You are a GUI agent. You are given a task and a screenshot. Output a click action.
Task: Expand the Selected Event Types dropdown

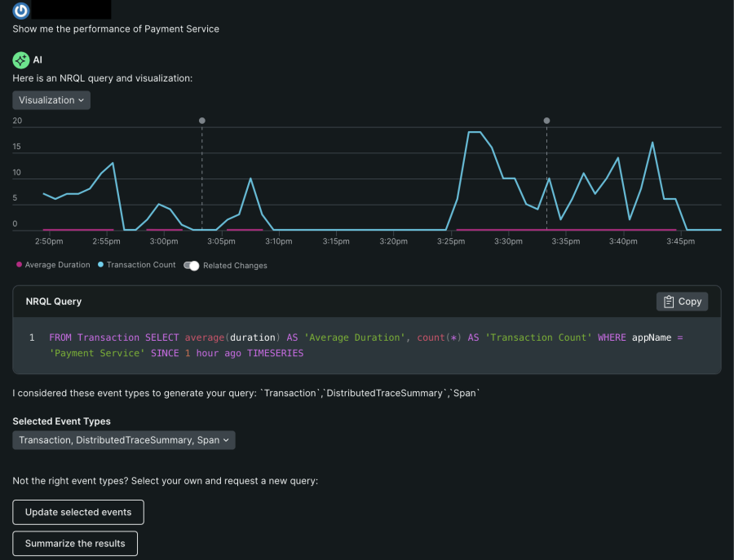[124, 440]
